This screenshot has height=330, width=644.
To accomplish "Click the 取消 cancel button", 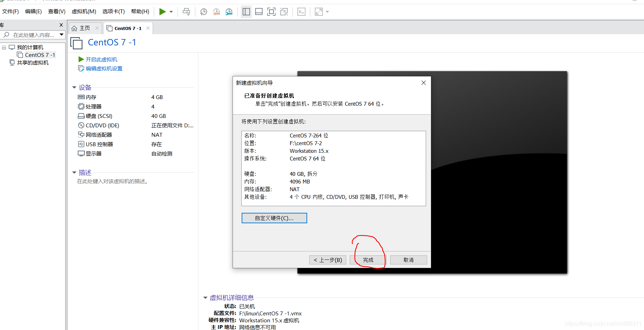I will pyautogui.click(x=409, y=260).
